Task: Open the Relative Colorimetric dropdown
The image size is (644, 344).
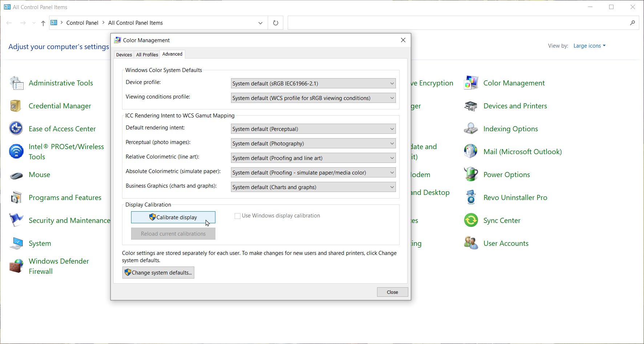Action: coord(313,158)
